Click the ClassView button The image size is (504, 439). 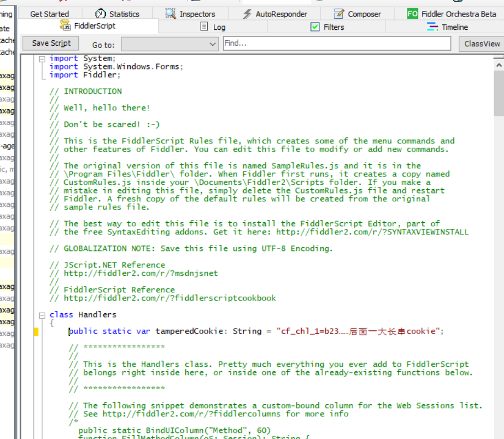[x=484, y=43]
